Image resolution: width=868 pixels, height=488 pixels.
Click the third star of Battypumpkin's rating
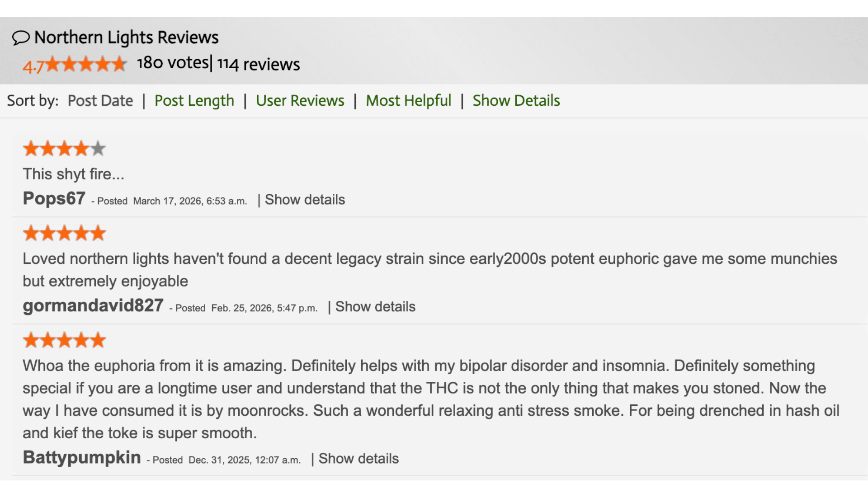pos(64,339)
